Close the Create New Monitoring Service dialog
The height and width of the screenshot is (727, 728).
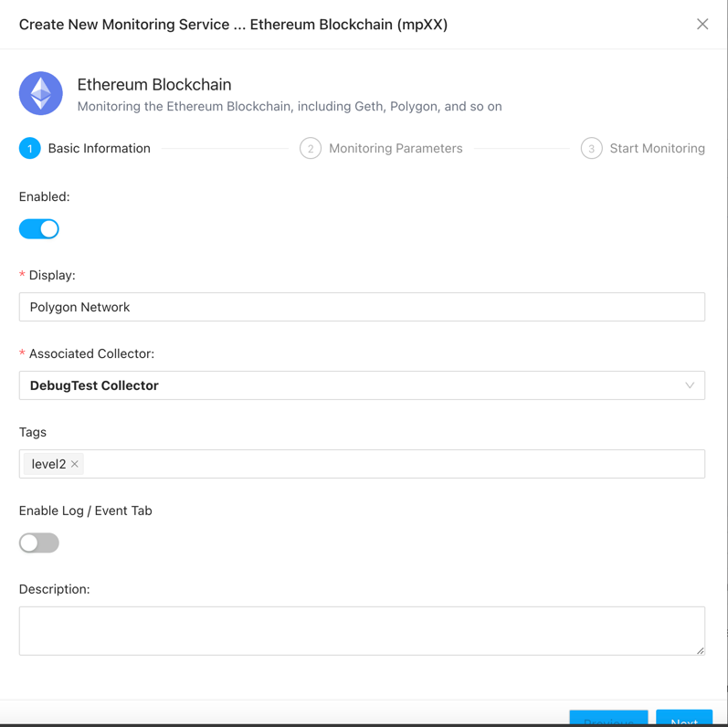click(x=702, y=24)
